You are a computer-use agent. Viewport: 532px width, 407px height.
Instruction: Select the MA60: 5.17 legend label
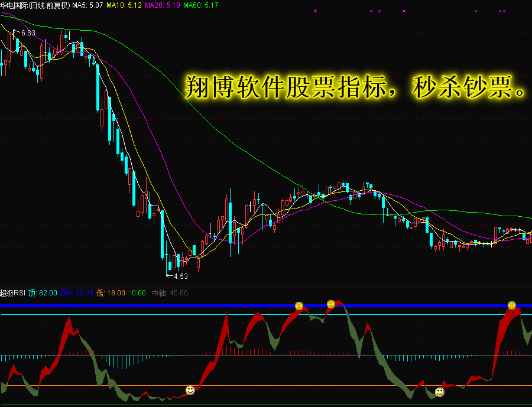[201, 5]
